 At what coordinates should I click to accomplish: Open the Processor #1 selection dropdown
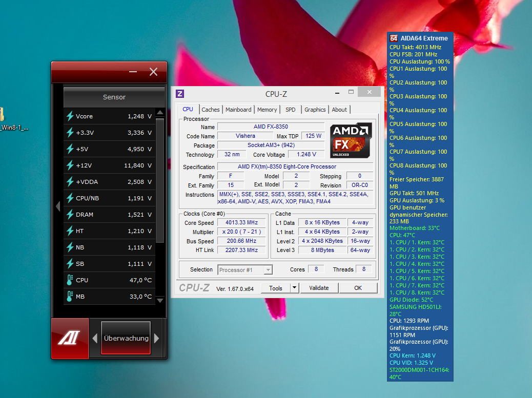(x=245, y=270)
